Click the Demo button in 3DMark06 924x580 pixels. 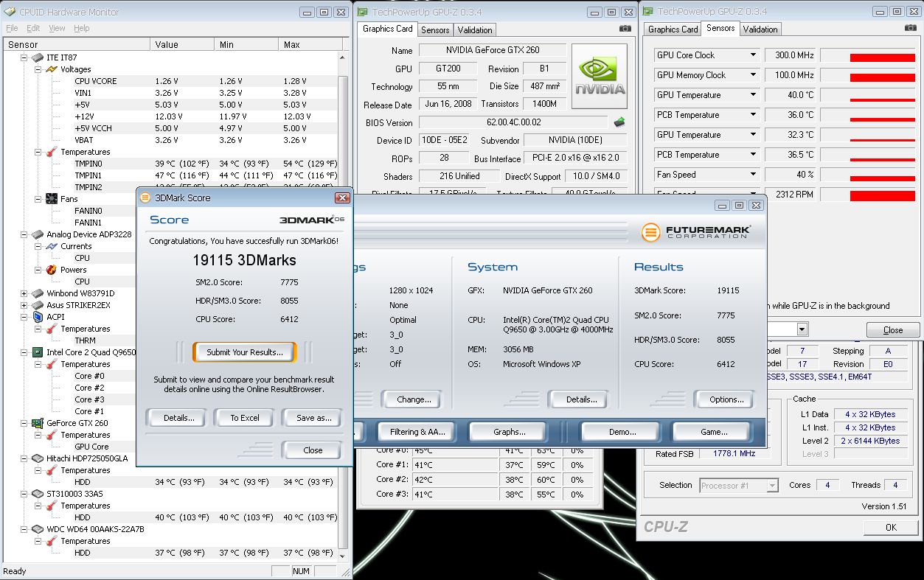pos(622,432)
